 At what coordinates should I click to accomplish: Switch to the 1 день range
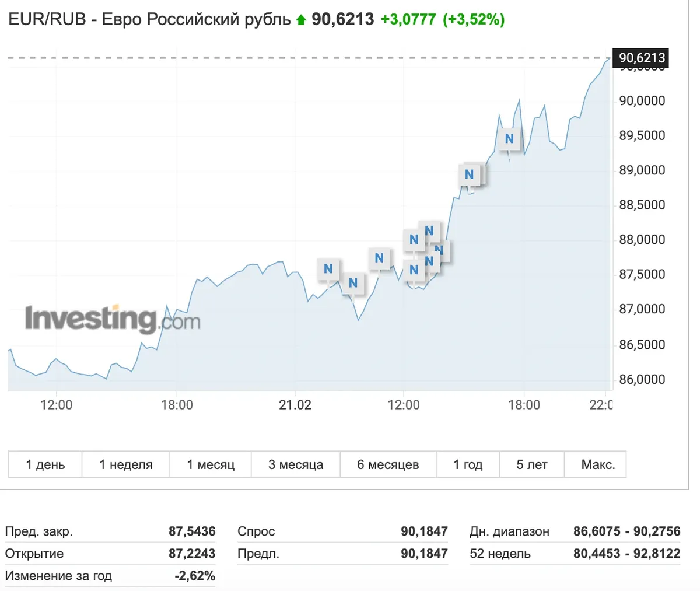(x=45, y=464)
